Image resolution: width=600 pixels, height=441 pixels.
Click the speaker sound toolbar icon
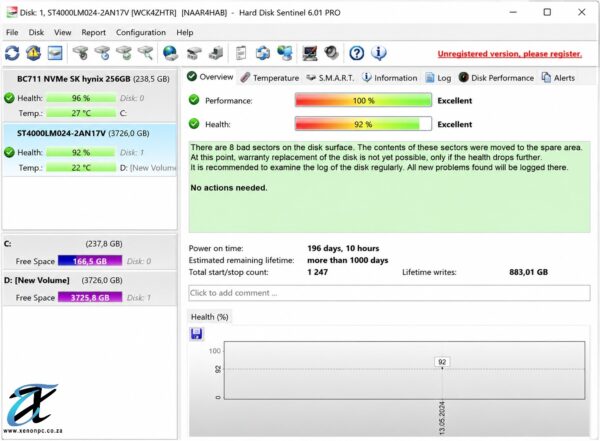tap(331, 52)
